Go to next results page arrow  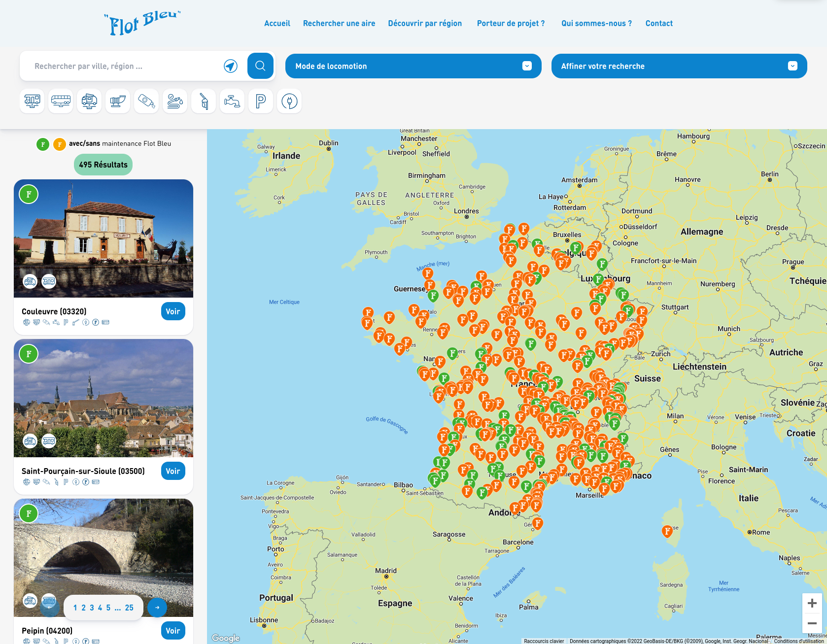157,608
